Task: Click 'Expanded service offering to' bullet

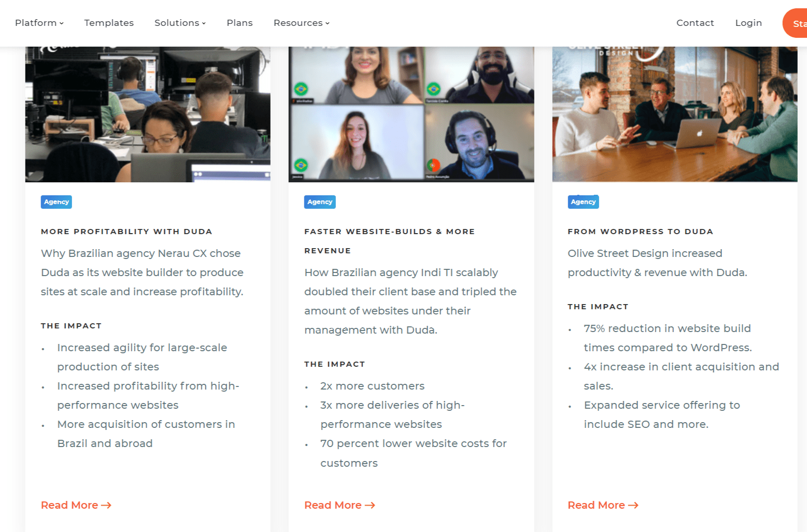Action: 662,414
